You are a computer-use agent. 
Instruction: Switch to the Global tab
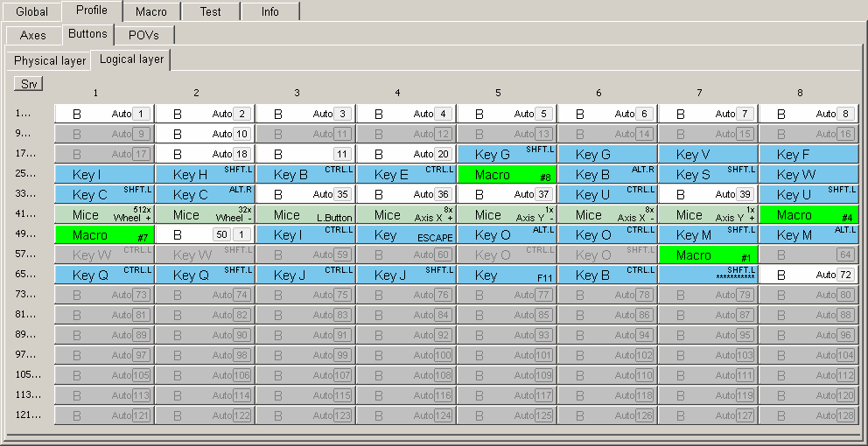[x=31, y=11]
